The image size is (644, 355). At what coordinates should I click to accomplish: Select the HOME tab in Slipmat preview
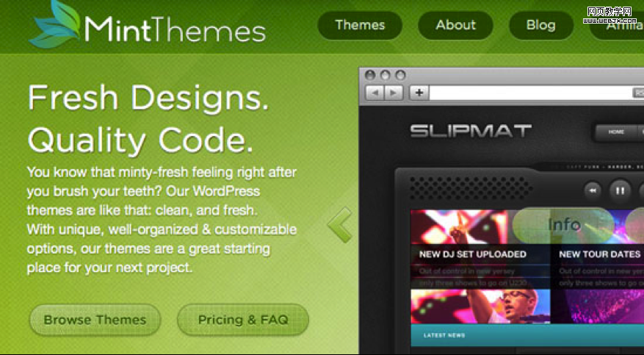pos(616,132)
